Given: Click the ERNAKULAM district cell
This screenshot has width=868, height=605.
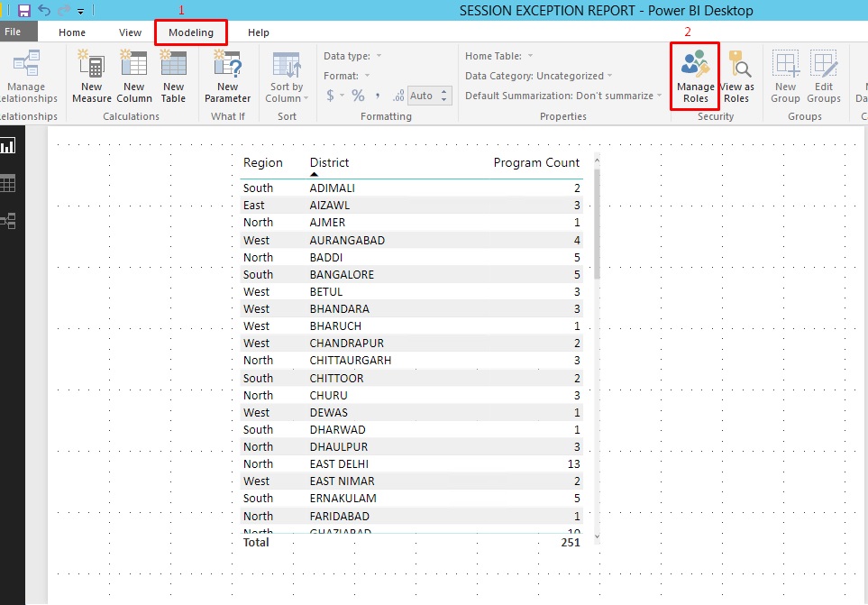Looking at the screenshot, I should (x=343, y=499).
